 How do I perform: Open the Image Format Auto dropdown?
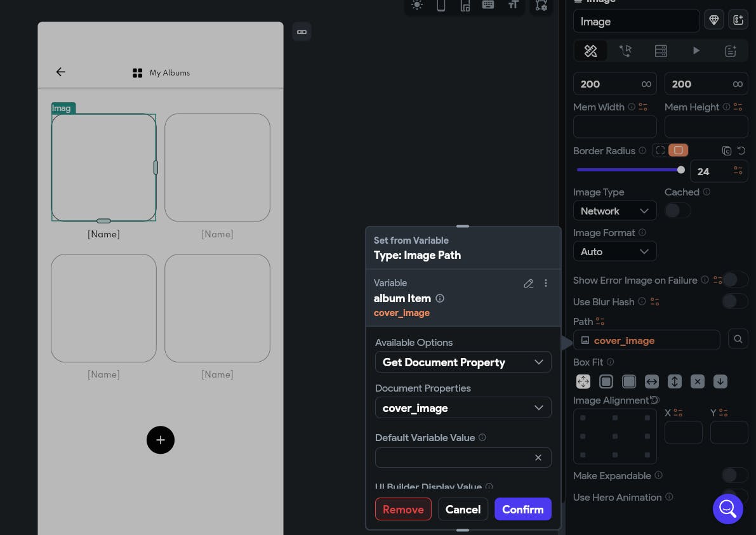pyautogui.click(x=614, y=251)
